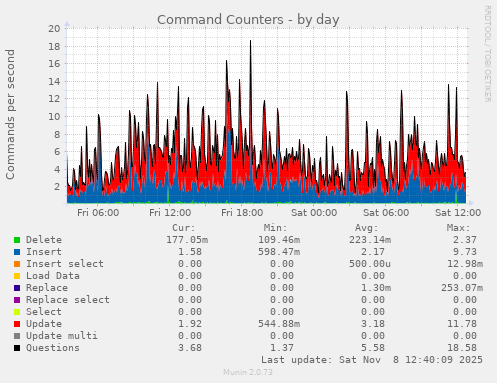Viewport: 497px width, 383px height.
Task: Click Delete minimum value 109.46m
Action: 279,240
